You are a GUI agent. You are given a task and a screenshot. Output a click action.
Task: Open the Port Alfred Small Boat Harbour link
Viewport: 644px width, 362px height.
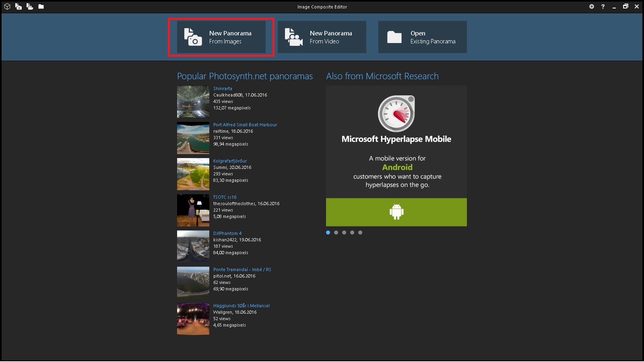(x=245, y=125)
